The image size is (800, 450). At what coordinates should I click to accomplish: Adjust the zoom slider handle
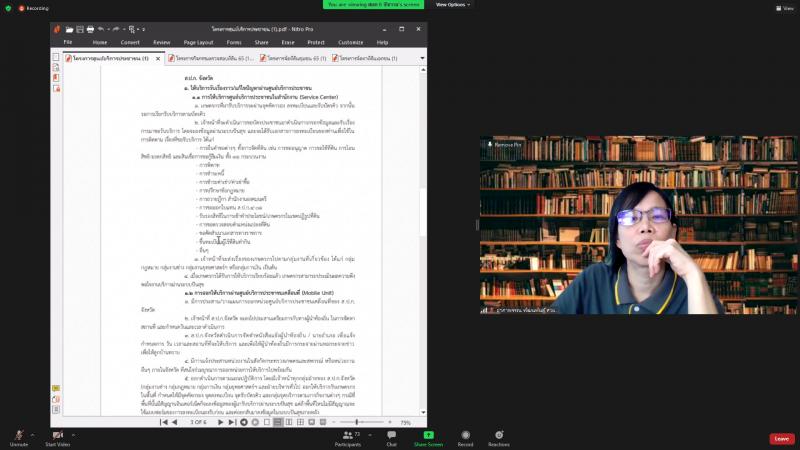(357, 422)
